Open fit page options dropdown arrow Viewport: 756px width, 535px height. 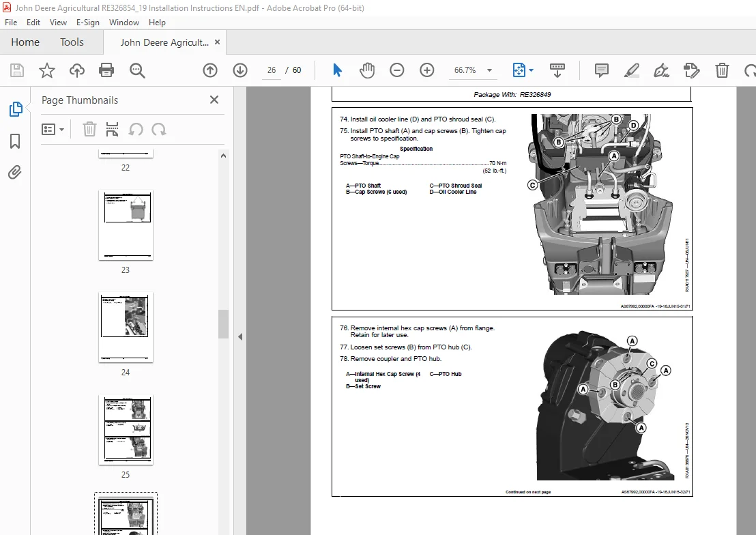click(532, 70)
